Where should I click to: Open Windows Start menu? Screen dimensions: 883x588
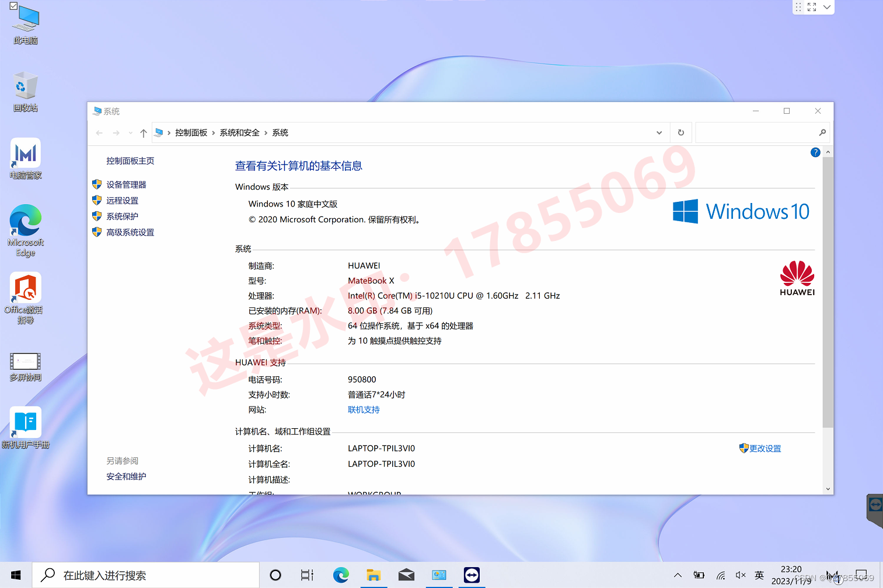[x=16, y=575]
